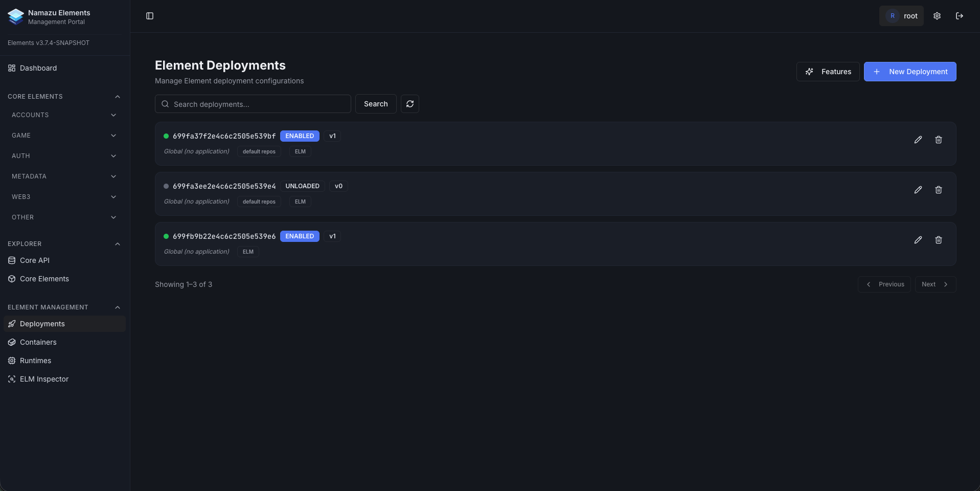980x491 pixels.
Task: Navigate to the Dashboard
Action: pyautogui.click(x=38, y=68)
